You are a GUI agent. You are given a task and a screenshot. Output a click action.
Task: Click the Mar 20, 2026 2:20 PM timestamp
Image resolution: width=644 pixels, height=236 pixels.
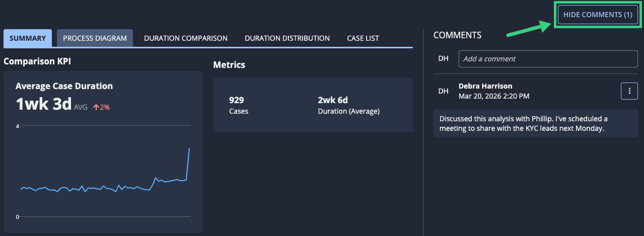pyautogui.click(x=494, y=96)
